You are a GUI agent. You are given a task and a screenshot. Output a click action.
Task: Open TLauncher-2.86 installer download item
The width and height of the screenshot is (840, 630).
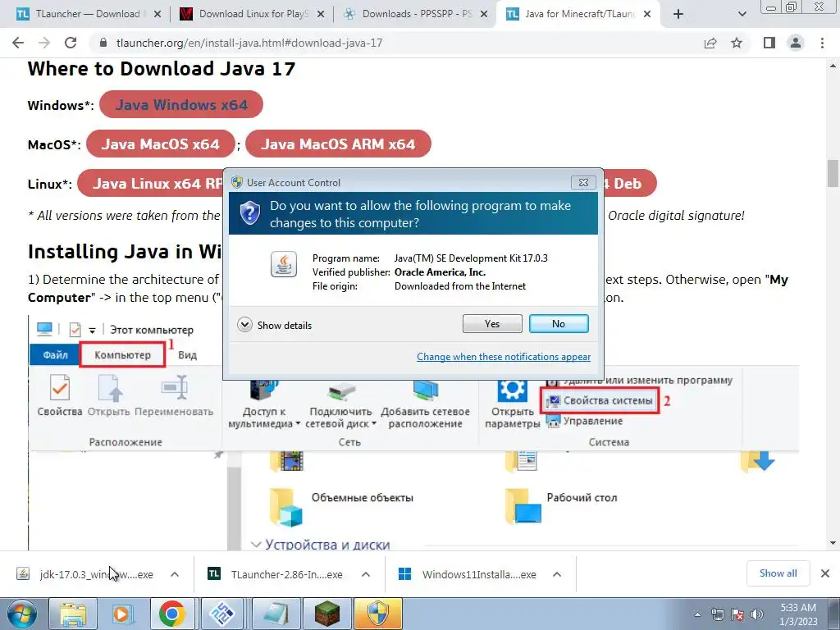pos(276,574)
